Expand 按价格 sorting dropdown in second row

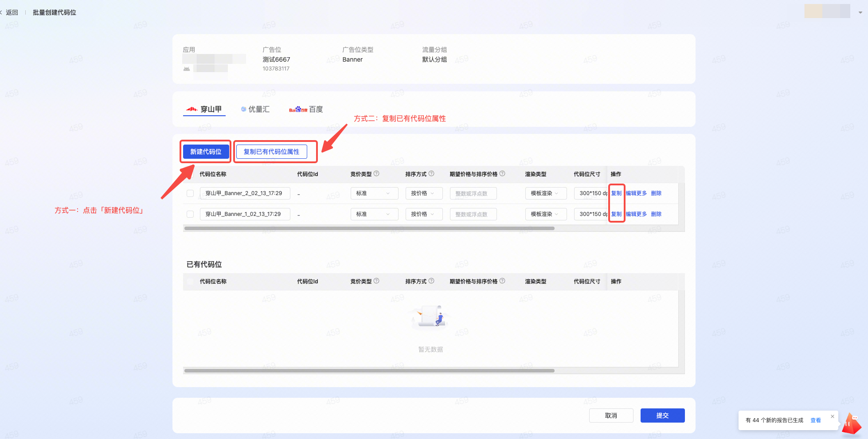coord(423,214)
